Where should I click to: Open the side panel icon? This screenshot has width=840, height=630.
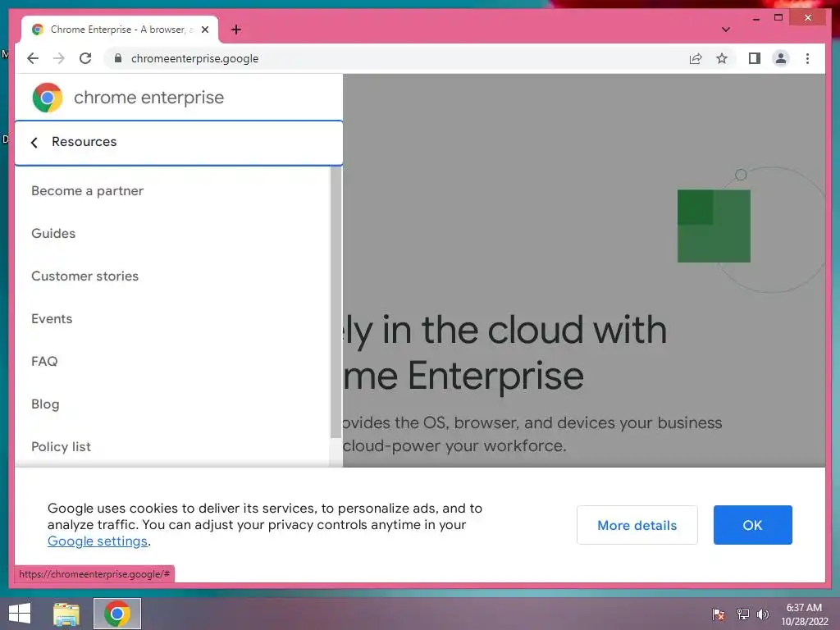click(755, 58)
